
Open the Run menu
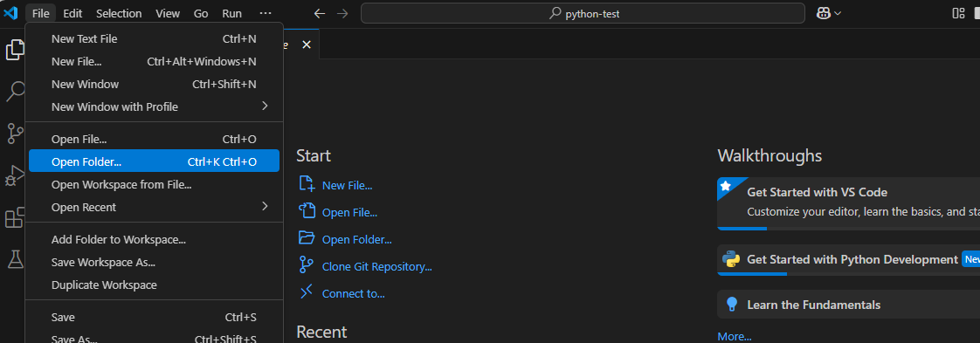point(231,13)
